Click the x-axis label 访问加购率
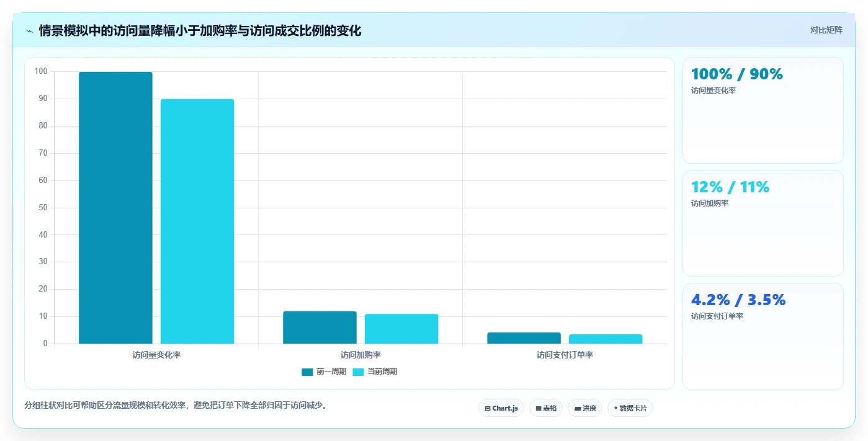The width and height of the screenshot is (868, 441). (360, 355)
